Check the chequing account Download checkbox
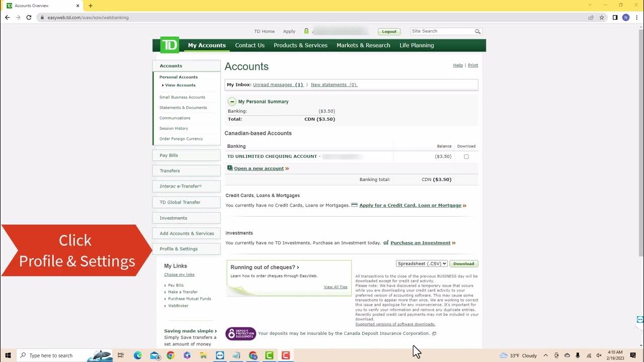Screen dimensions: 644x362 (x=466, y=156)
